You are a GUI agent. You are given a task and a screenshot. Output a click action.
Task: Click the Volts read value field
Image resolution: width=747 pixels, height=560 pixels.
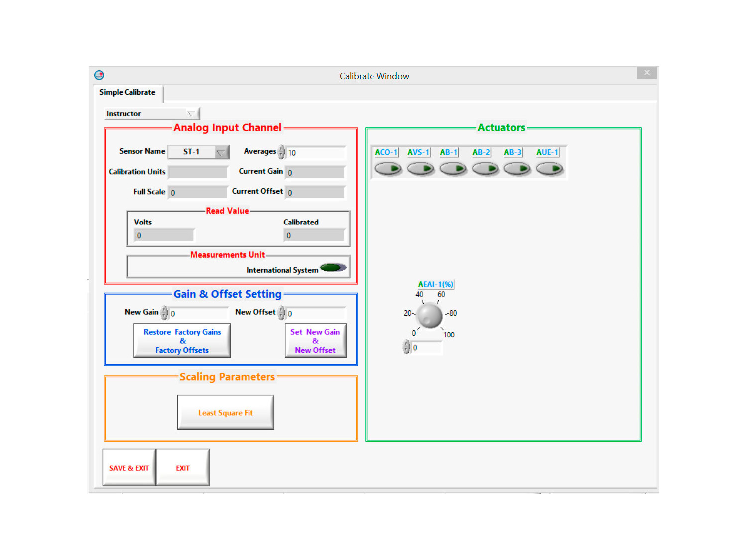pyautogui.click(x=164, y=235)
